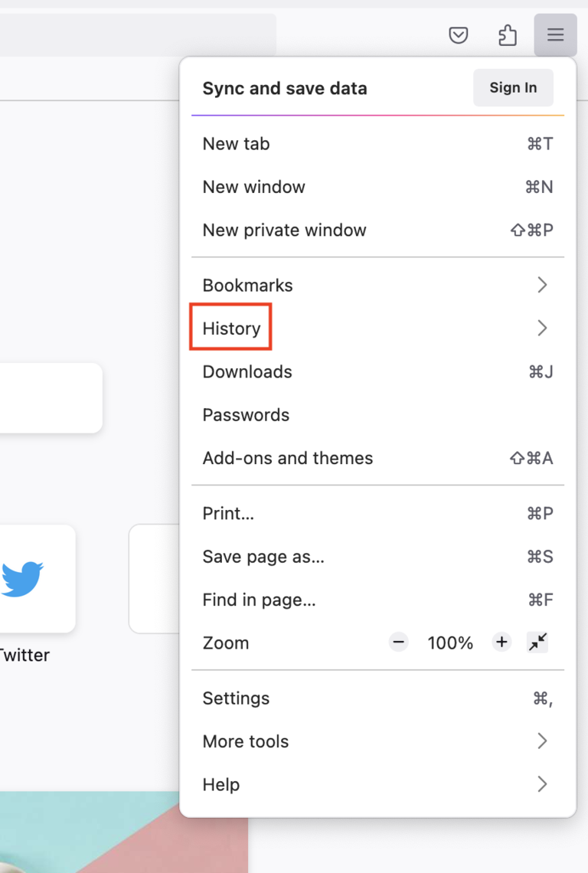Click the empty shortcut tile beside Twitter
Viewport: 588px width, 873px height.
pos(155,579)
